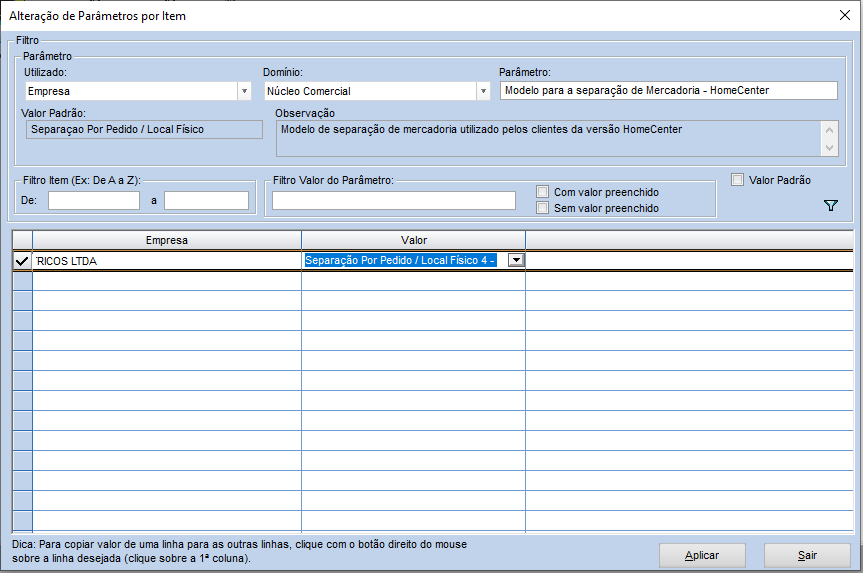Screen dimensions: 863x573
Task: Click Filtro Valor do Parâmetro field
Action: click(394, 200)
